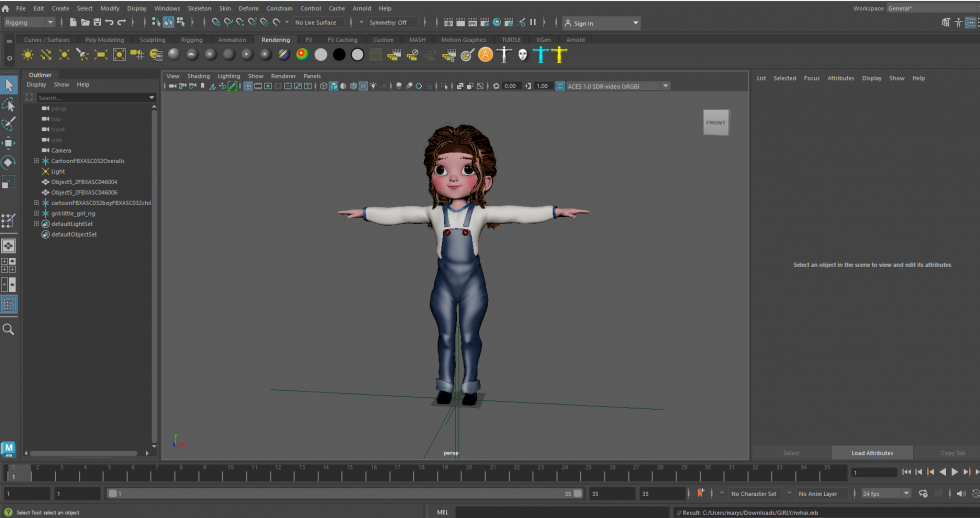Open the Skeleton menu

(x=199, y=9)
